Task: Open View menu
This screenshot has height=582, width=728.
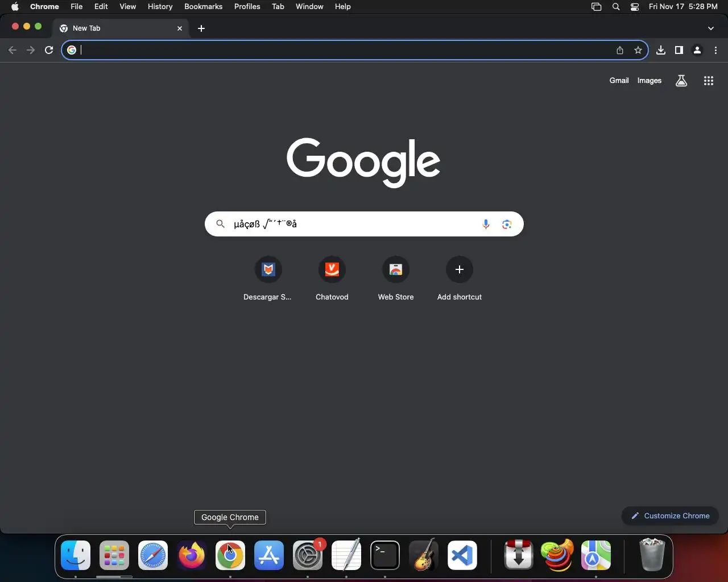Action: point(128,7)
